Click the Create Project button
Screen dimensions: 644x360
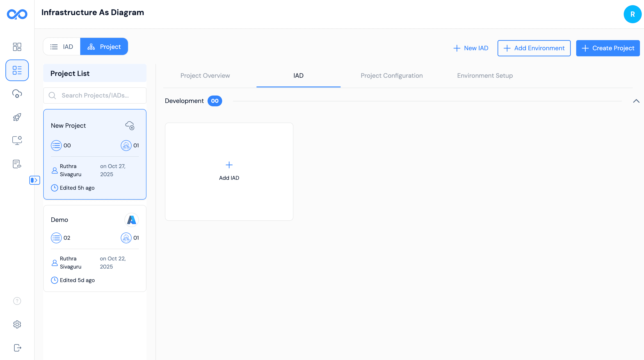point(608,48)
